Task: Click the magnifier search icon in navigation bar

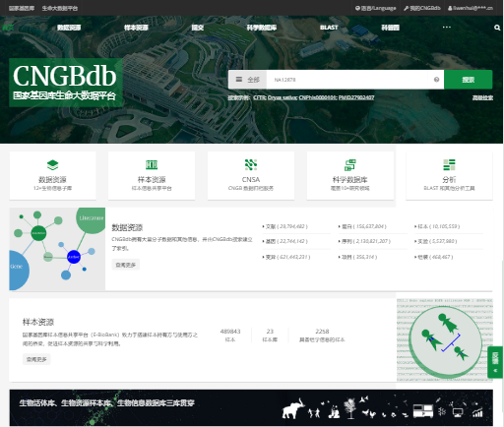Action: pos(497,28)
